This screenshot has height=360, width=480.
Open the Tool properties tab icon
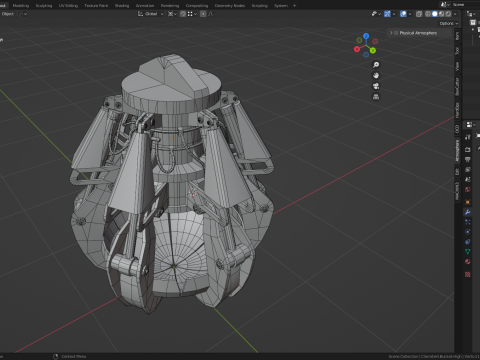point(468,137)
